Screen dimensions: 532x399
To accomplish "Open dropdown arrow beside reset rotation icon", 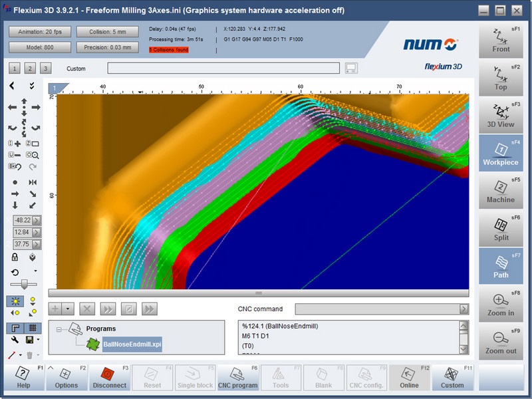I will click(x=35, y=271).
